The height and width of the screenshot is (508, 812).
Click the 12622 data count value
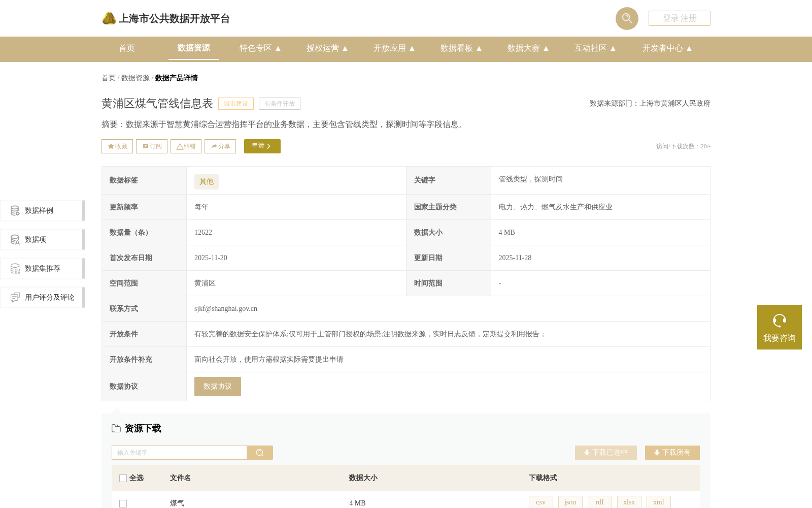coord(203,233)
